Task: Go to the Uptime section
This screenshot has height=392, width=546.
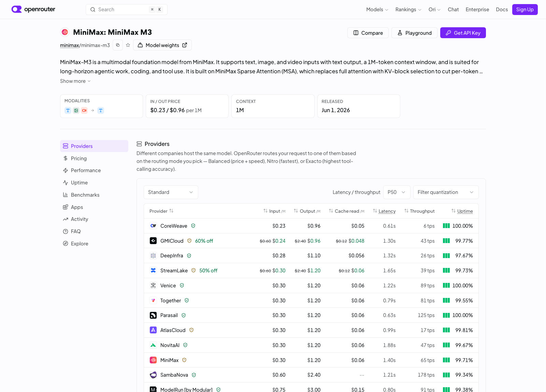Action: point(94,183)
